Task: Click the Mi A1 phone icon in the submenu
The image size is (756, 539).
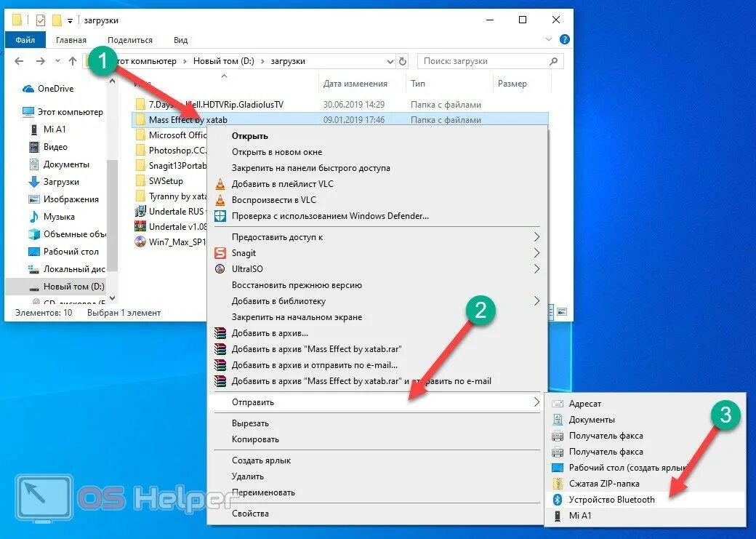Action: (x=558, y=515)
